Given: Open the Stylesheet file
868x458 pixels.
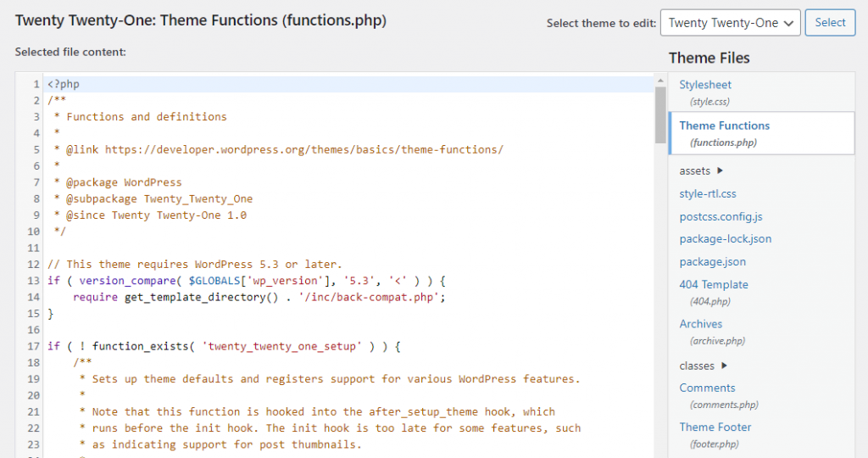Looking at the screenshot, I should coord(705,85).
